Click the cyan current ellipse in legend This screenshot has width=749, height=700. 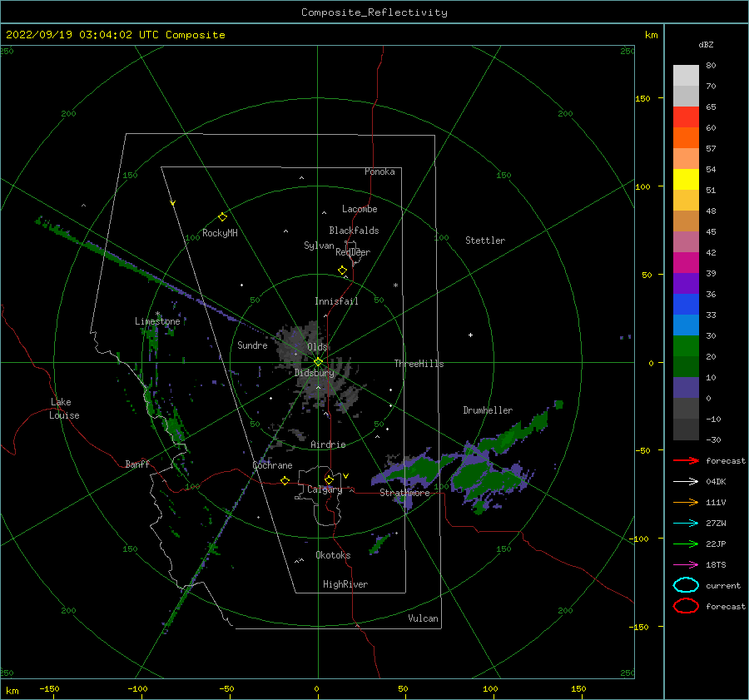[x=686, y=585]
